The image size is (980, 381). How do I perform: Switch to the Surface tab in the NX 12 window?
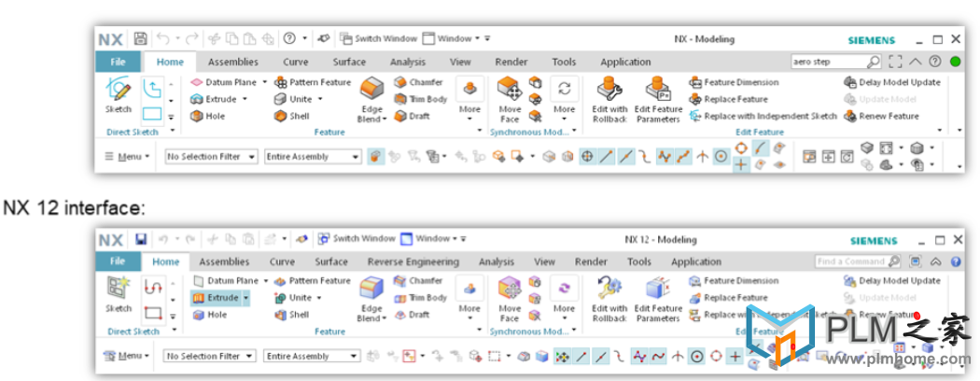tap(331, 261)
